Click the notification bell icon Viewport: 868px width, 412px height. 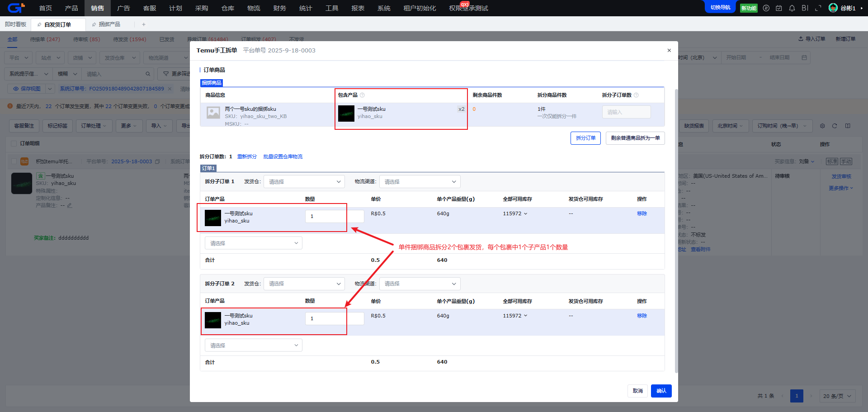(792, 8)
